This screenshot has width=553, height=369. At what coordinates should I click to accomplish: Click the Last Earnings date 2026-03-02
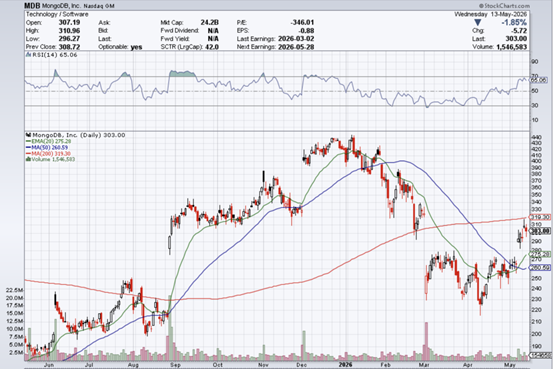296,38
